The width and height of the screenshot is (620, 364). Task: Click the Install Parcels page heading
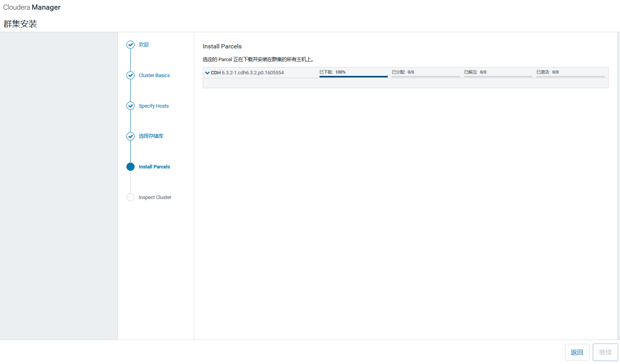point(222,46)
